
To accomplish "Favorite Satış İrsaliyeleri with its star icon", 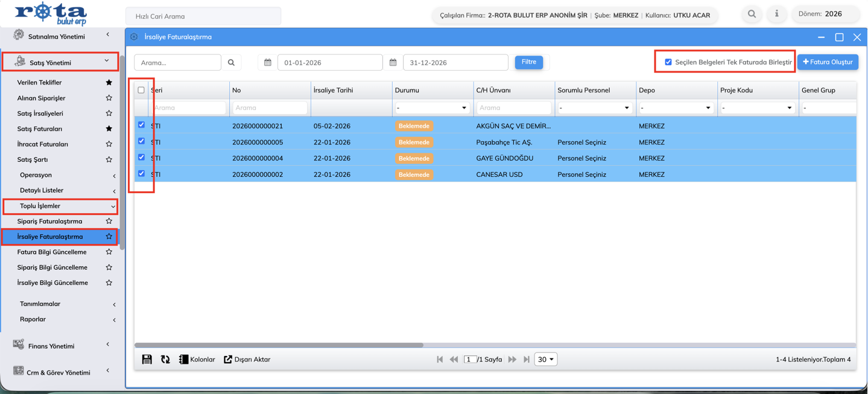I will pos(109,113).
